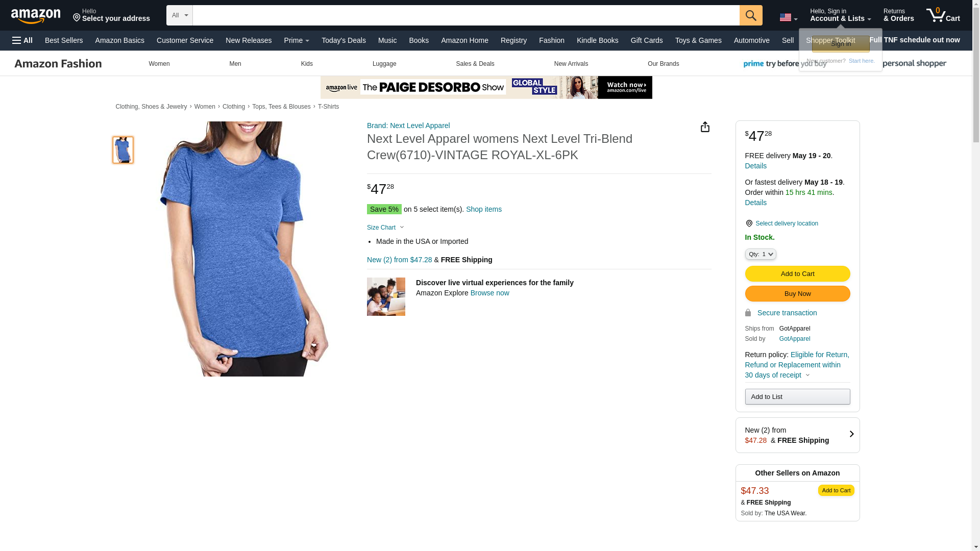The width and height of the screenshot is (980, 551).
Task: Open the New offers chevron arrow
Action: pos(851,435)
